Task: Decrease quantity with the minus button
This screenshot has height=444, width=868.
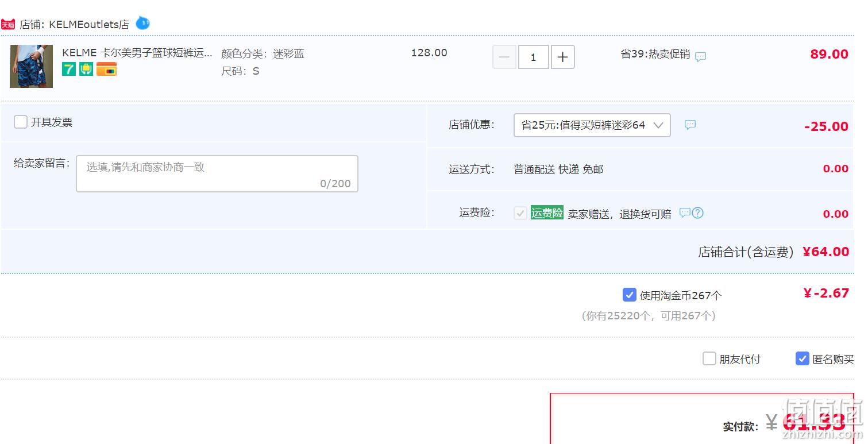Action: 504,57
